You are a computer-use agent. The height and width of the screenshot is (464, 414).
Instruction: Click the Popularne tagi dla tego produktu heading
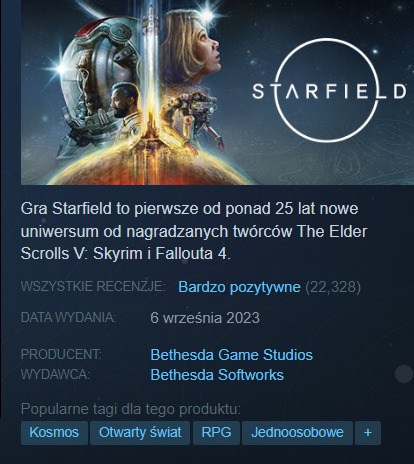[131, 409]
